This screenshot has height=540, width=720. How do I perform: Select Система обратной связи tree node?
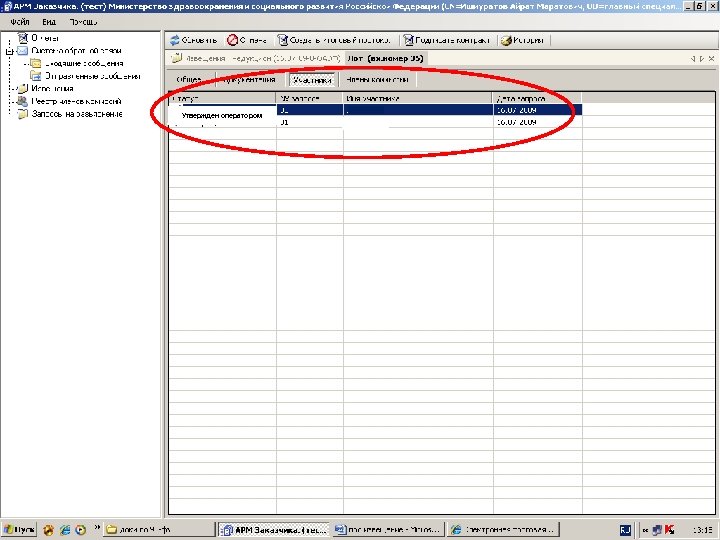pyautogui.click(x=76, y=51)
